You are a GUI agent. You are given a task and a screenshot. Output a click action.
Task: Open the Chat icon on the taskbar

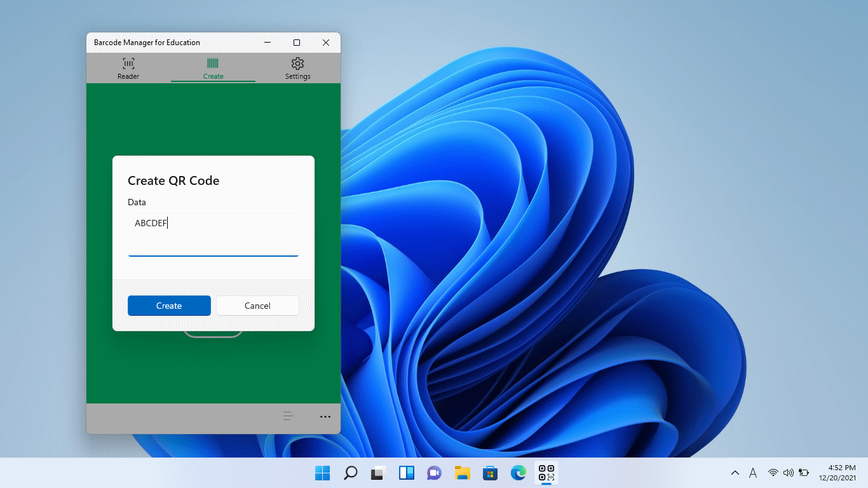pos(434,473)
